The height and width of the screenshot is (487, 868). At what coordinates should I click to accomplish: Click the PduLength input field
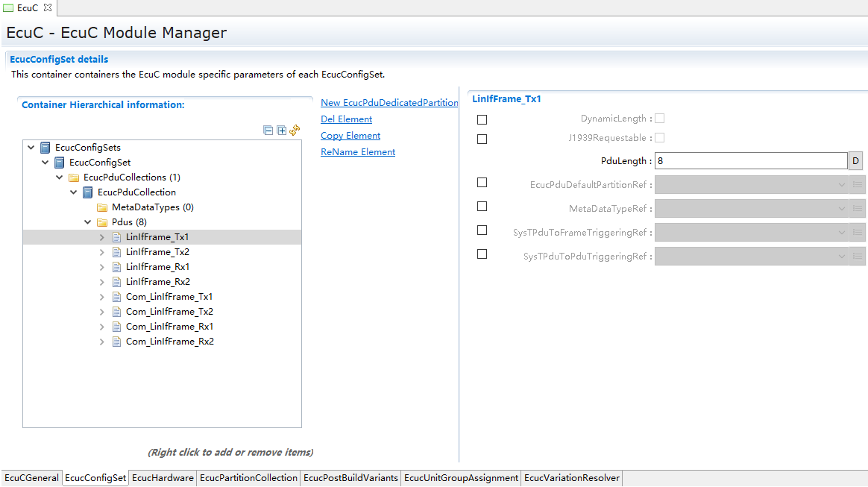tap(750, 161)
